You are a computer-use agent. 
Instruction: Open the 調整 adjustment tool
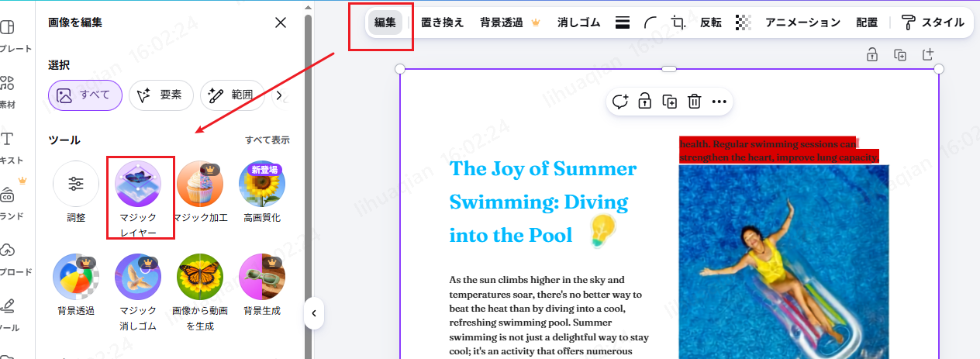(x=76, y=192)
